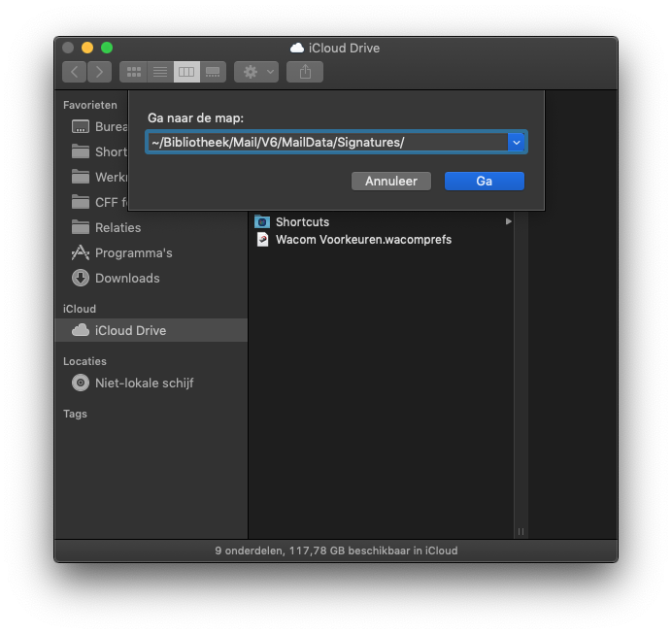Click the Downloads arrow icon

(x=81, y=278)
